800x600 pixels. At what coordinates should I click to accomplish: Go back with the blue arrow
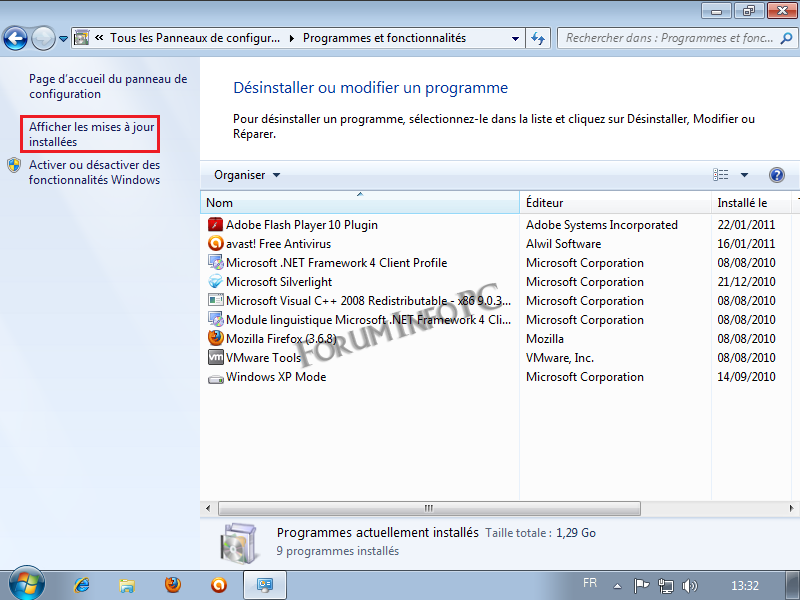click(x=15, y=38)
